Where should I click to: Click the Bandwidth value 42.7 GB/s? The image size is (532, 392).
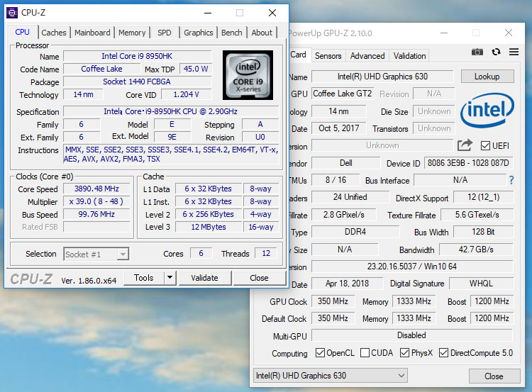coord(476,250)
